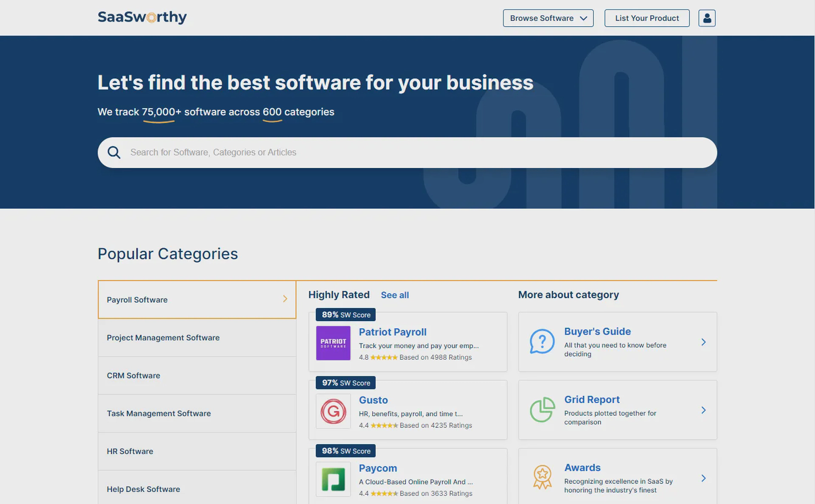Click Gusto's star rating
The height and width of the screenshot is (504, 815).
(384, 425)
